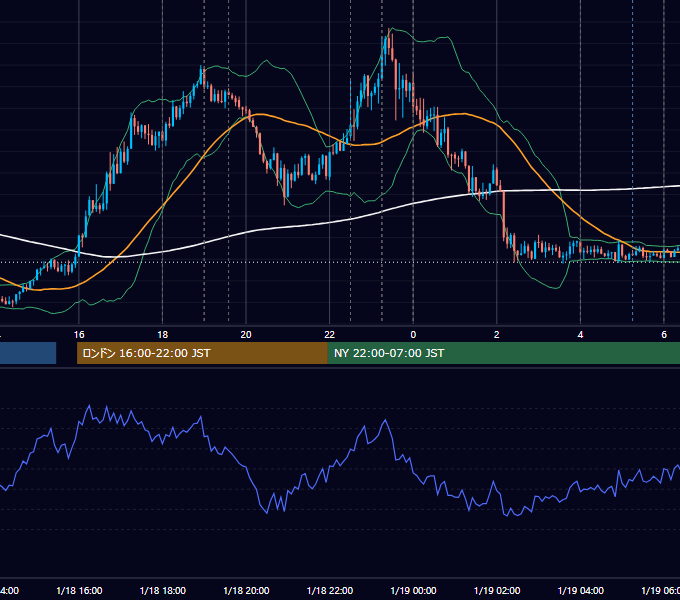
Task: Click hour label 0 on upper axis
Action: click(413, 335)
